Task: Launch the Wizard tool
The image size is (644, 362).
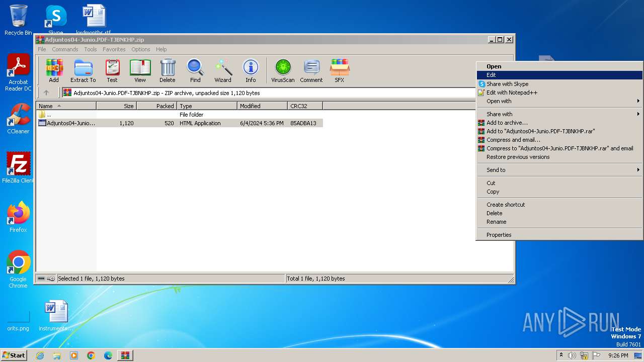Action: point(223,71)
